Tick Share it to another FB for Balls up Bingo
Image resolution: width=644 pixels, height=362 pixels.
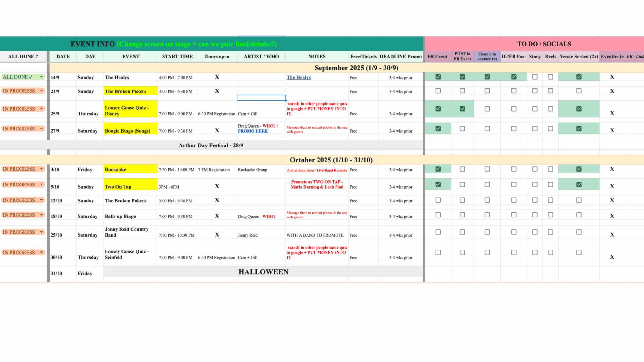tap(487, 215)
